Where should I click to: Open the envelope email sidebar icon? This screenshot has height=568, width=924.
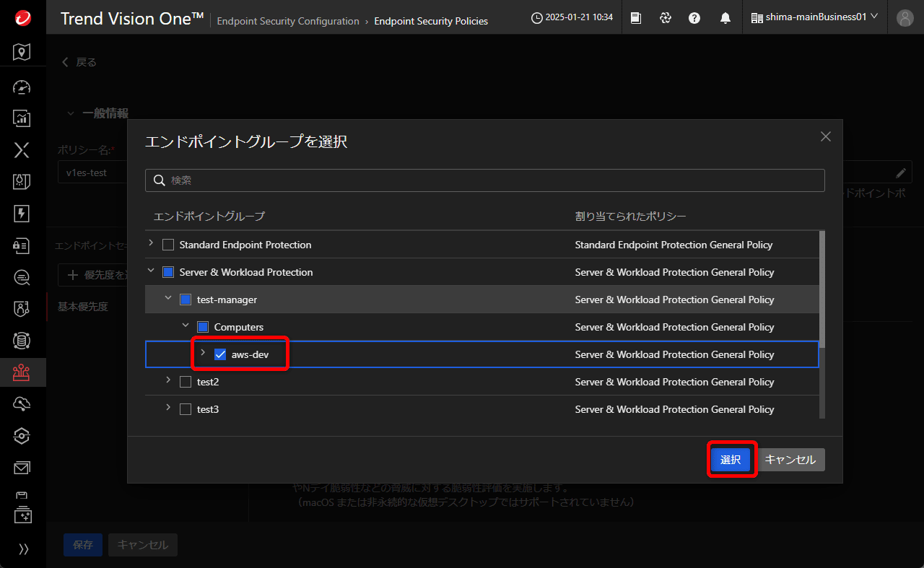point(22,468)
